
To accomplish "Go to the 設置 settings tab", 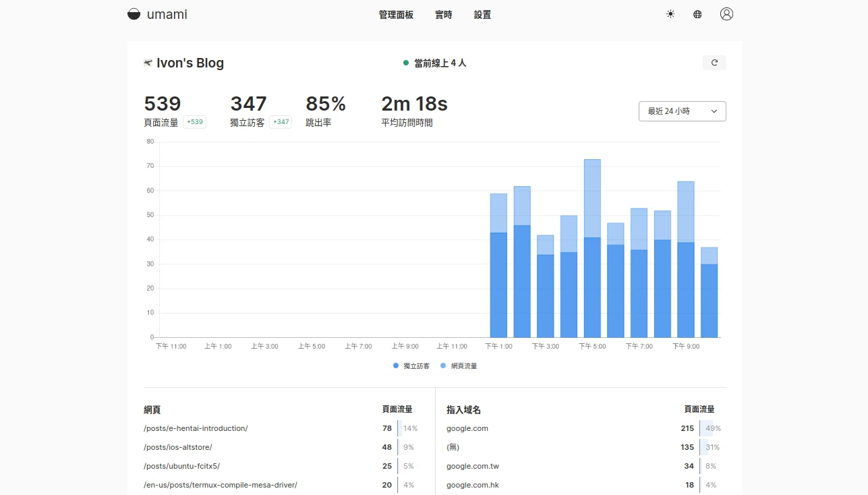I will [482, 15].
